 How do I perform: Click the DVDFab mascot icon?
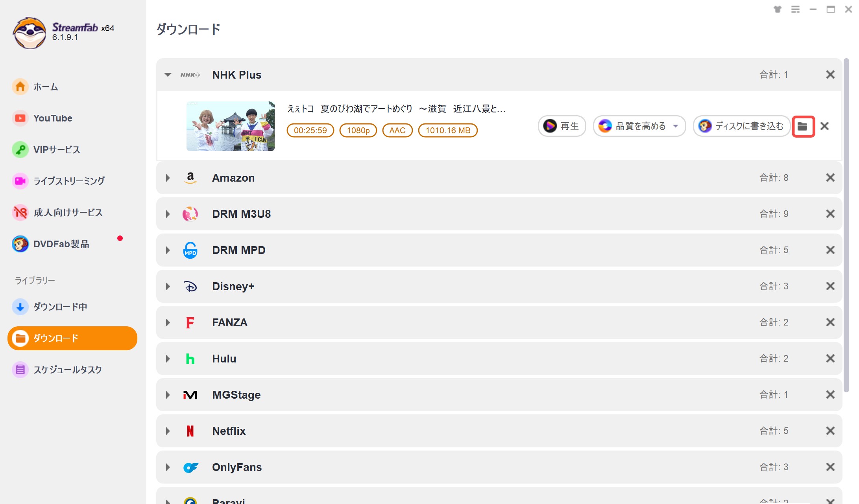(20, 244)
